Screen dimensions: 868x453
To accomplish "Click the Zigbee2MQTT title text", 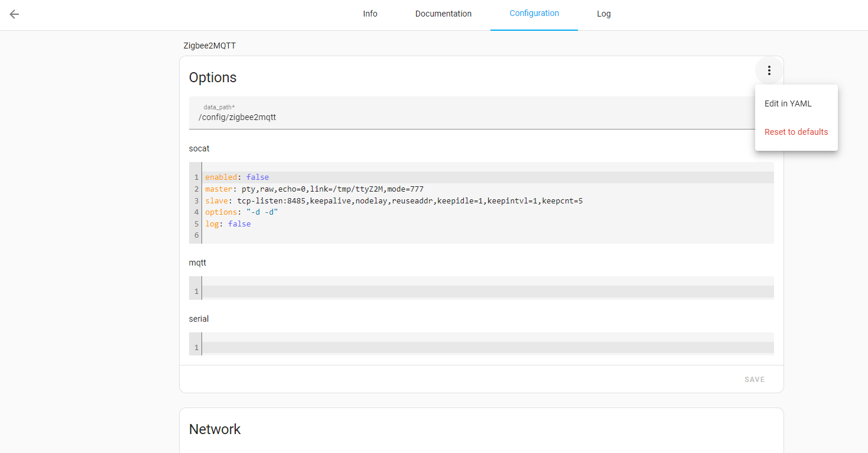I will [210, 46].
